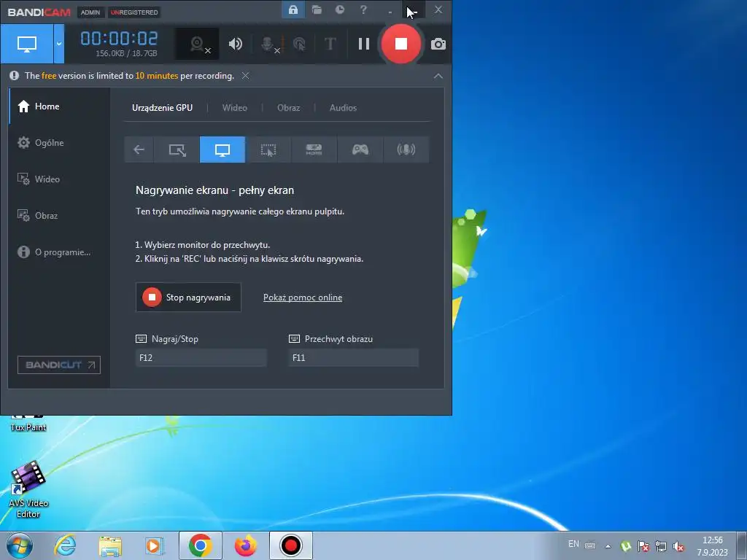Click the network tray icon

[x=661, y=546]
